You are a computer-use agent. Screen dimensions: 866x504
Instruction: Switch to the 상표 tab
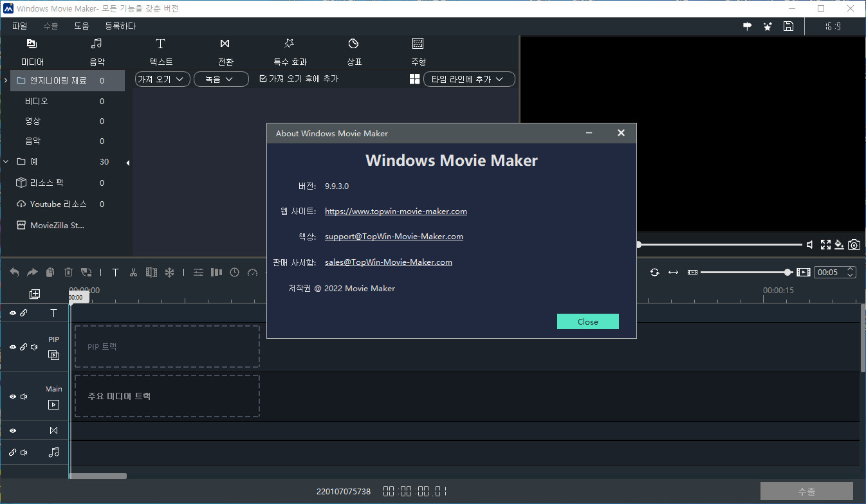[354, 52]
